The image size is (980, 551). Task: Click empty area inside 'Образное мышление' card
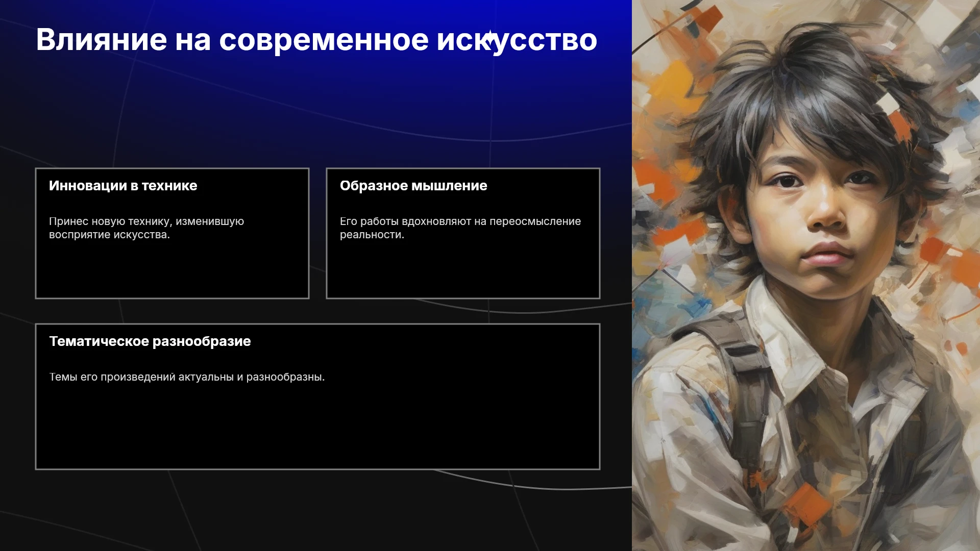point(463,270)
